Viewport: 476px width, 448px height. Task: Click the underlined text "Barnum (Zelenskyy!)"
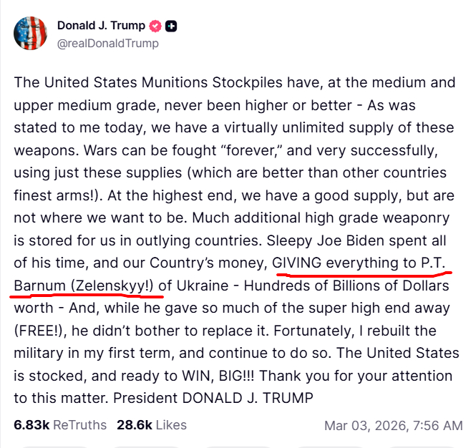[83, 286]
